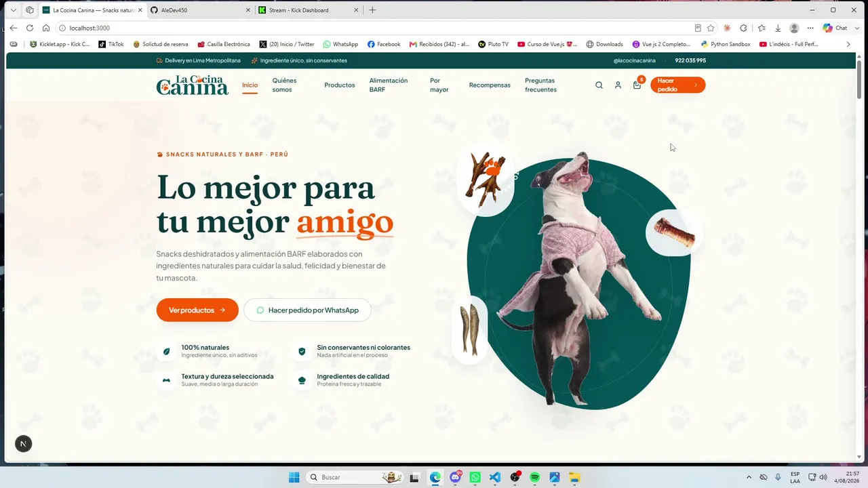Open the shopping cart icon with badge

tap(637, 83)
